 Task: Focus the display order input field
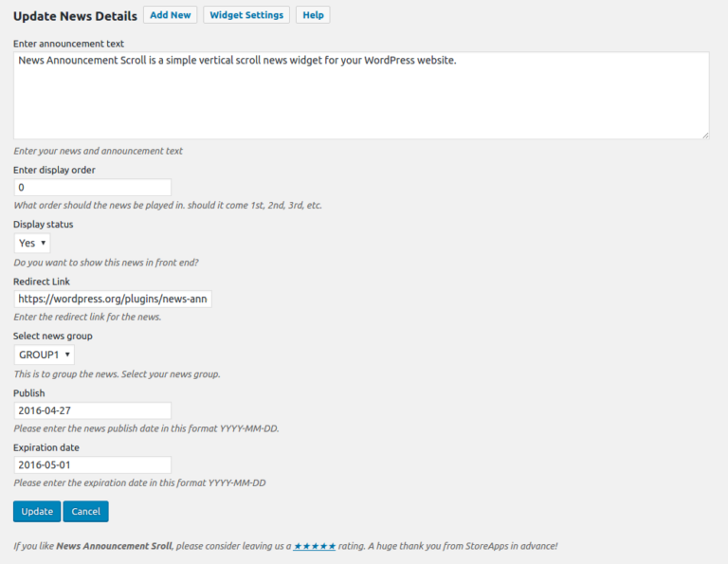[92, 188]
